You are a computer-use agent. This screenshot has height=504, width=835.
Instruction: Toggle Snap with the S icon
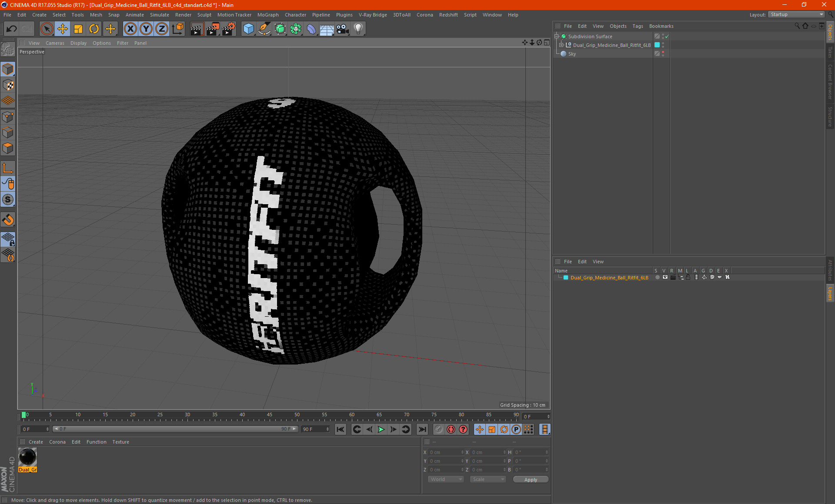coord(8,199)
